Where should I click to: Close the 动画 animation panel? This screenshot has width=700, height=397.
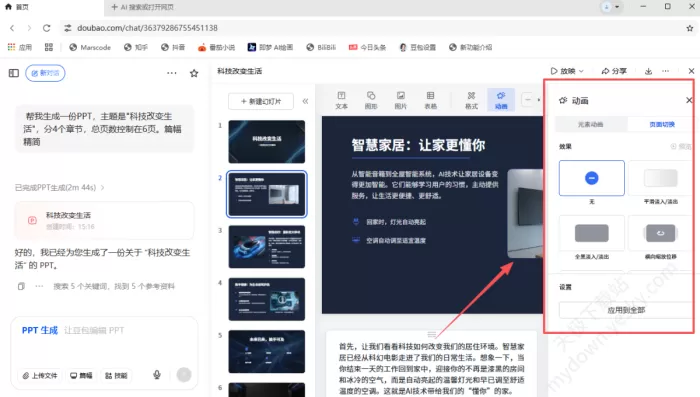pyautogui.click(x=689, y=100)
